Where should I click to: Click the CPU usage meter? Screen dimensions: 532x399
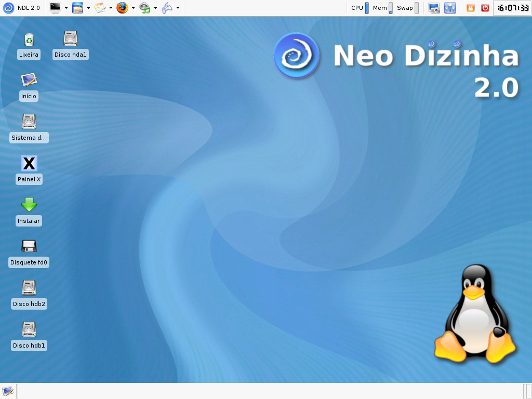pos(365,7)
